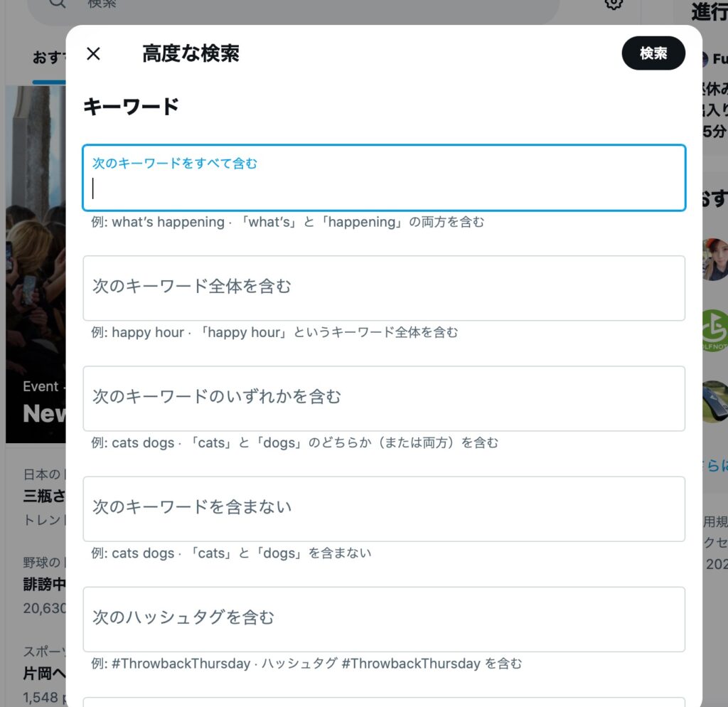Open the green Golf Note profile avatar

pos(714,331)
